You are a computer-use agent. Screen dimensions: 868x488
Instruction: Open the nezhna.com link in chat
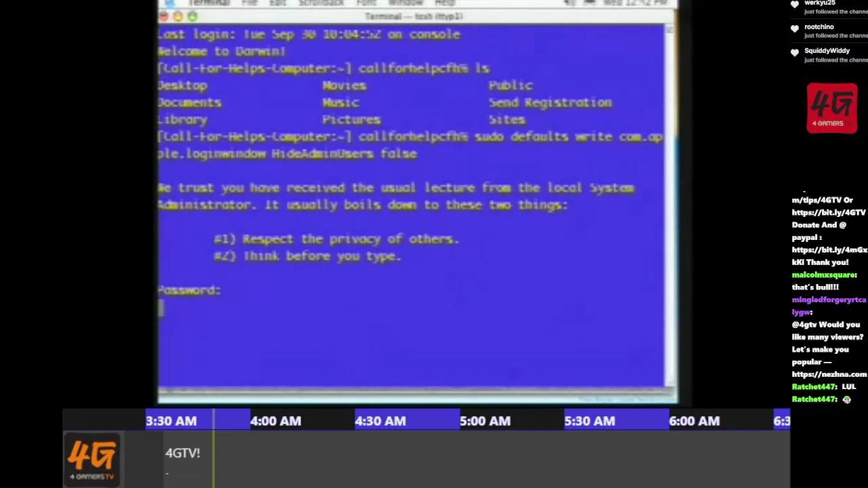(829, 374)
